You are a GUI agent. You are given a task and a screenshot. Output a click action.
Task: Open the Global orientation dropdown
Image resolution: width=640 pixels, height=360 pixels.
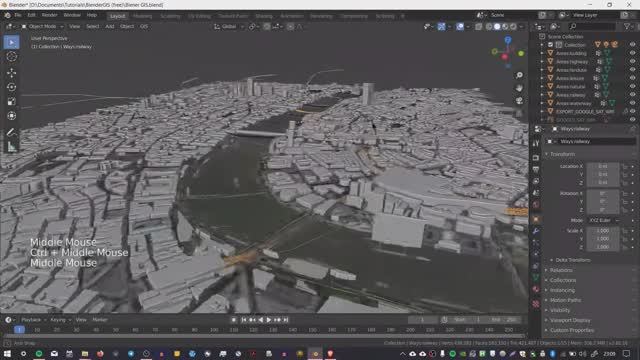click(228, 27)
